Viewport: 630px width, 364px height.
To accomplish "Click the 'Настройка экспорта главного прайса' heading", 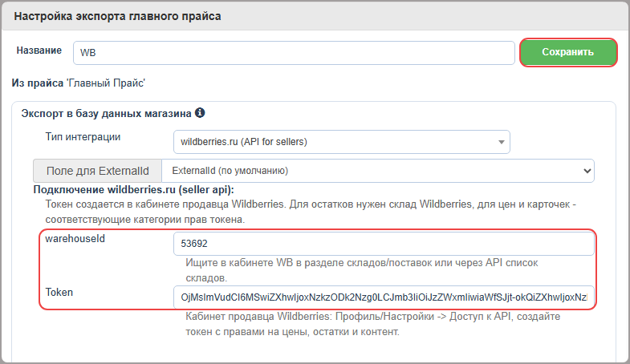I will tap(117, 17).
